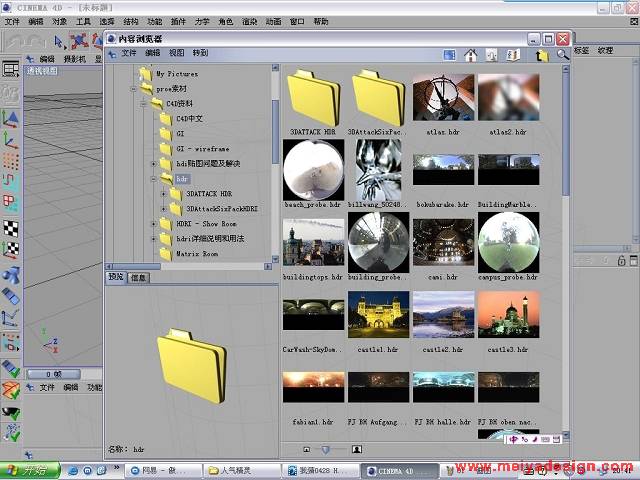The width and height of the screenshot is (640, 480).
Task: Click the blue-square view icon in browser toolbar
Action: (x=447, y=55)
